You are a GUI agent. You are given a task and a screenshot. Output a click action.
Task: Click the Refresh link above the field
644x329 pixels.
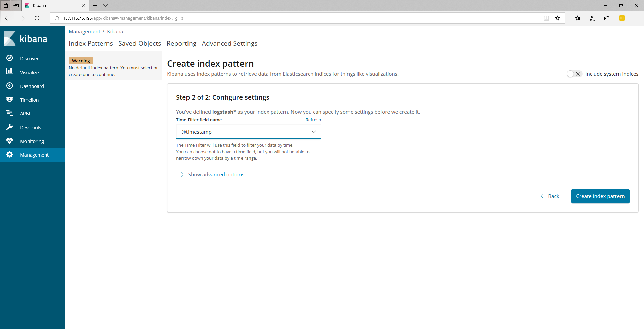click(x=313, y=120)
